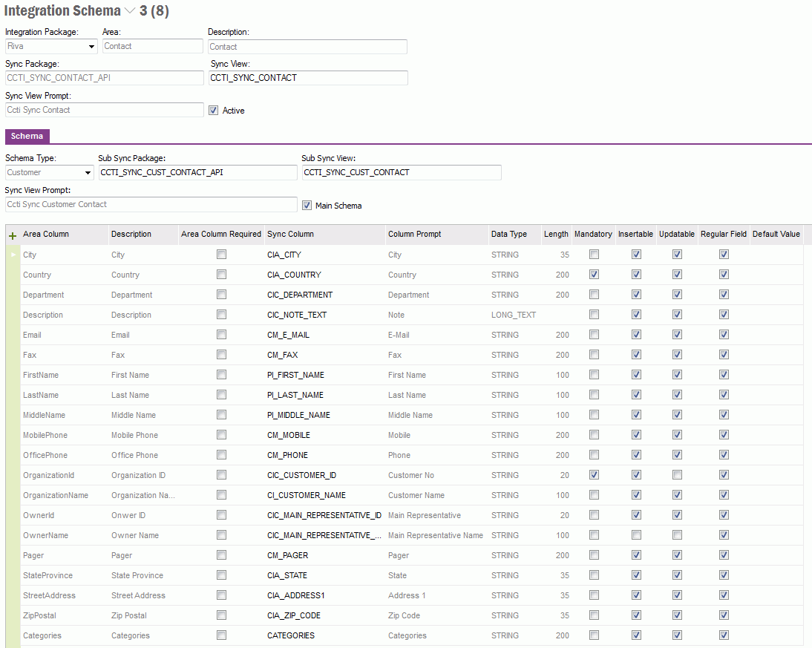Switch to the Schema tab
Viewport: 812px width, 648px height.
(x=27, y=136)
